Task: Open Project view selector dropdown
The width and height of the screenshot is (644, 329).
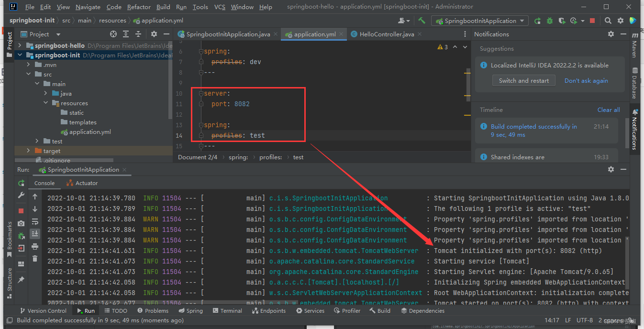Action: point(41,34)
